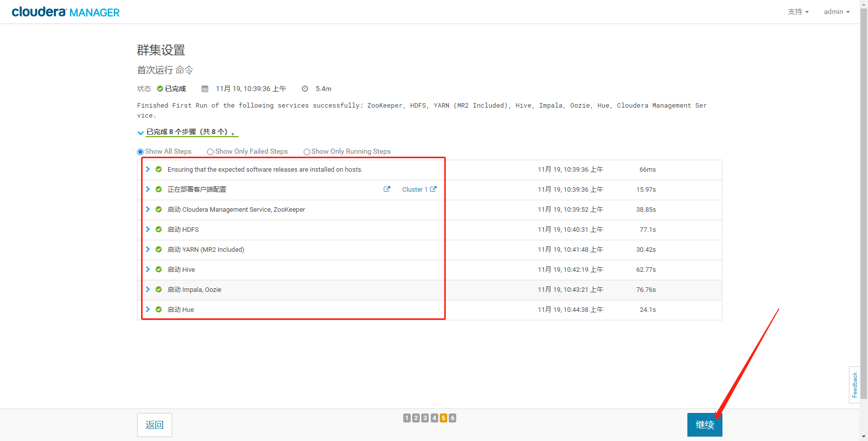Click the 返回 back button
The image size is (868, 441).
(155, 425)
